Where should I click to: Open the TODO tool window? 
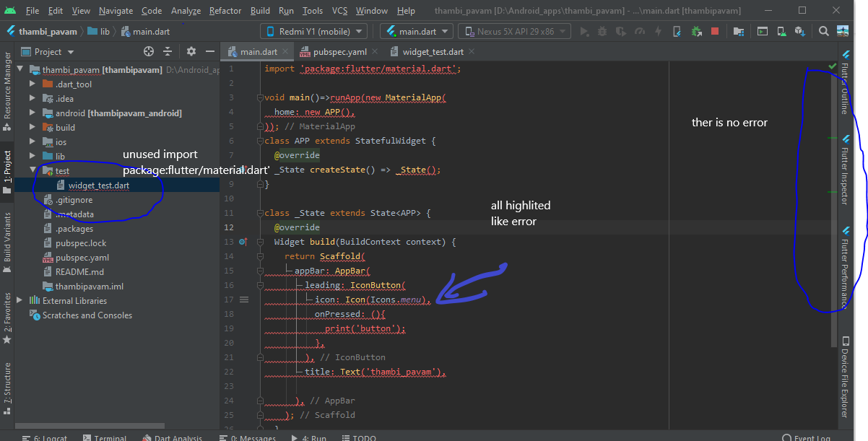[359, 437]
